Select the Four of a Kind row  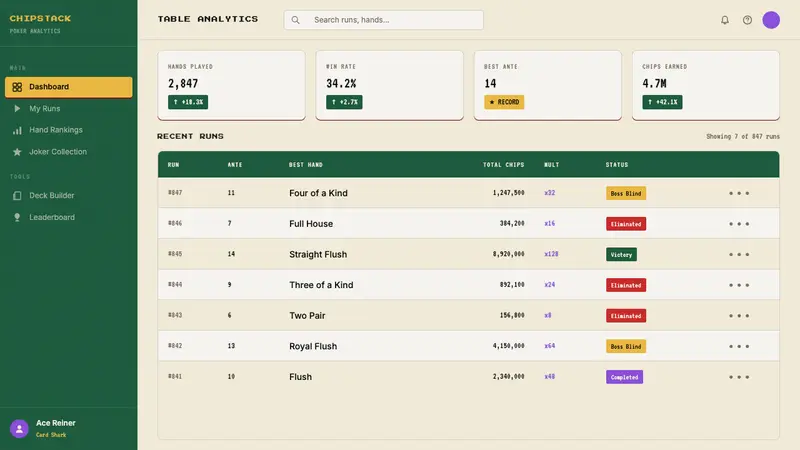468,193
